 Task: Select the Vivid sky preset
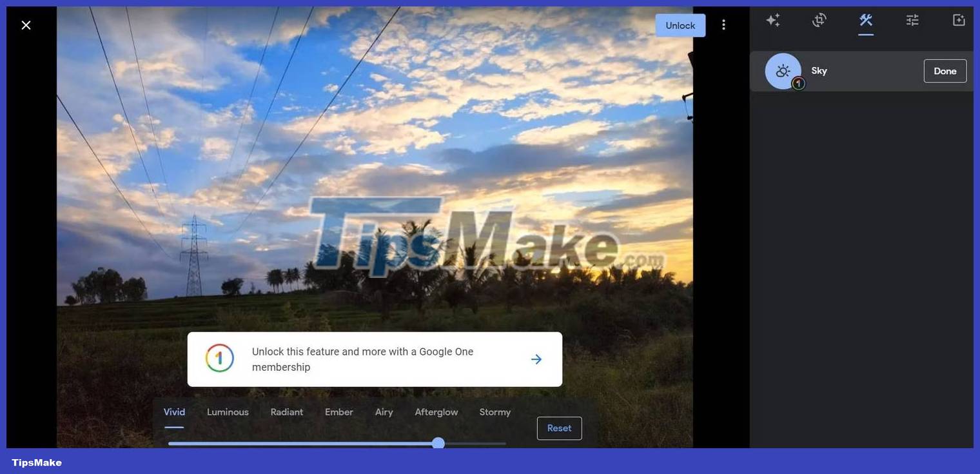coord(173,411)
